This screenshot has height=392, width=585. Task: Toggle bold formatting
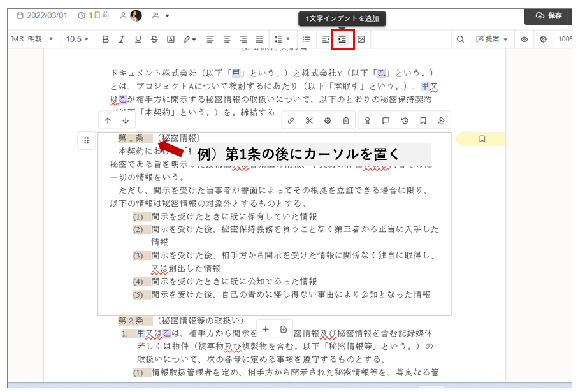click(x=106, y=40)
